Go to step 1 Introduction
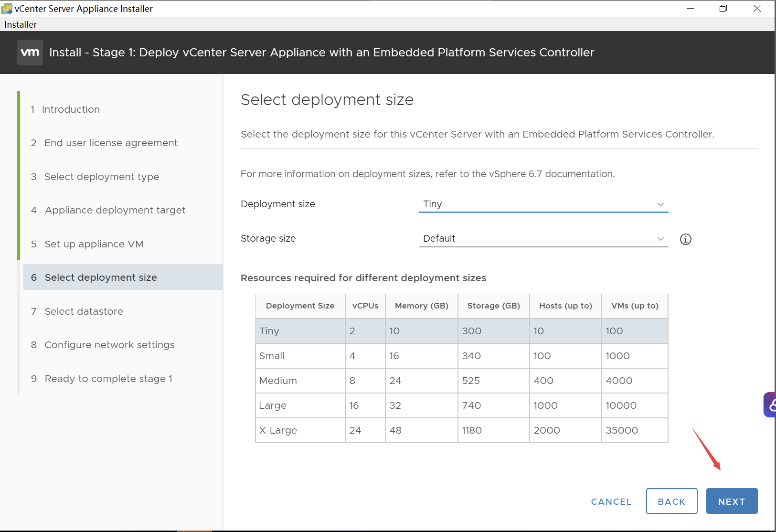The height and width of the screenshot is (532, 776). click(x=65, y=109)
